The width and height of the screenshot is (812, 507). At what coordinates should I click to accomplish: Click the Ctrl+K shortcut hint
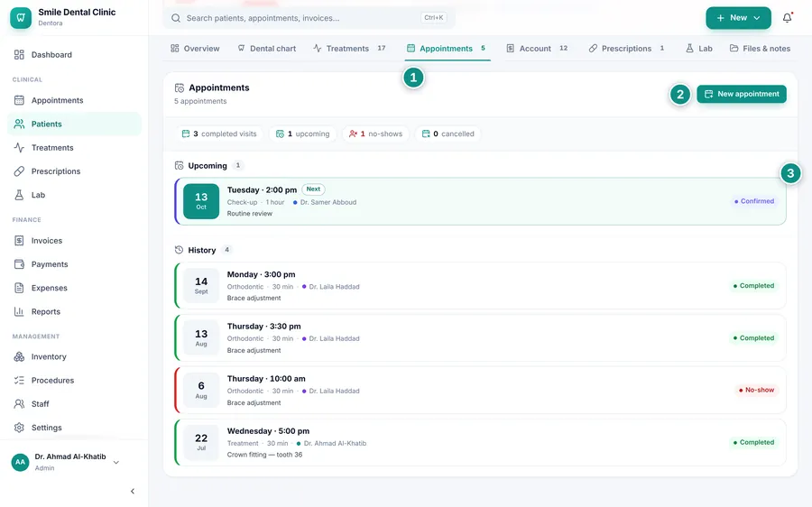click(433, 18)
